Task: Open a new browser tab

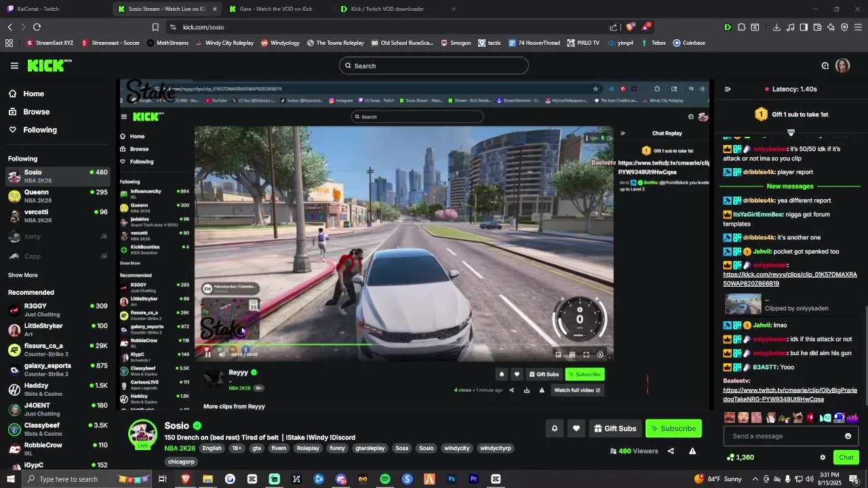Action: 454,9
